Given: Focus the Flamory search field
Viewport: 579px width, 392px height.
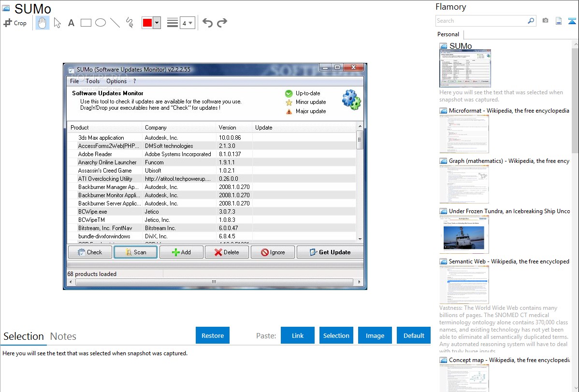Looking at the screenshot, I should coord(481,21).
